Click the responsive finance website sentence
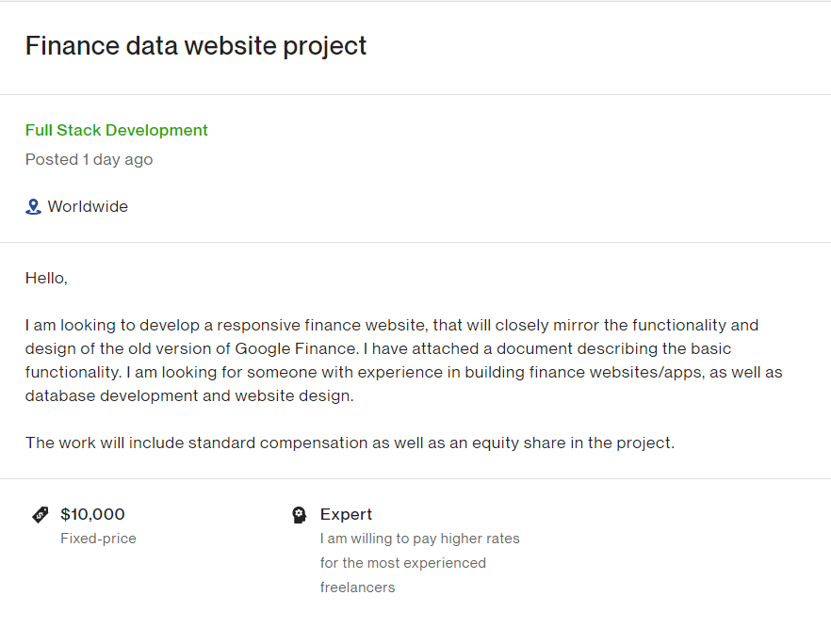This screenshot has width=831, height=644. point(392,325)
